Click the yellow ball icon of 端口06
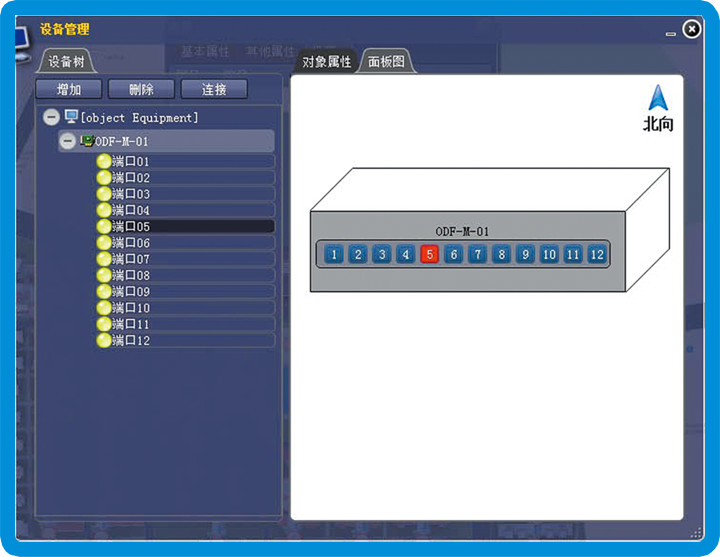The width and height of the screenshot is (720, 557). (104, 242)
